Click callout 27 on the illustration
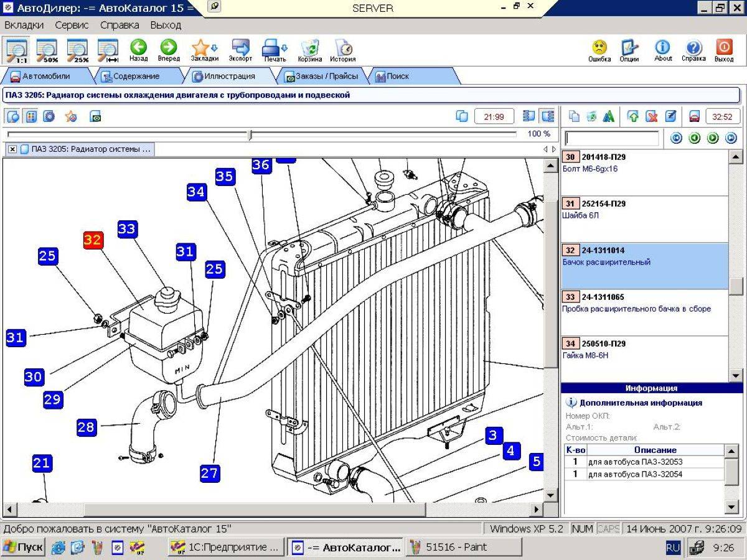 pos(210,473)
